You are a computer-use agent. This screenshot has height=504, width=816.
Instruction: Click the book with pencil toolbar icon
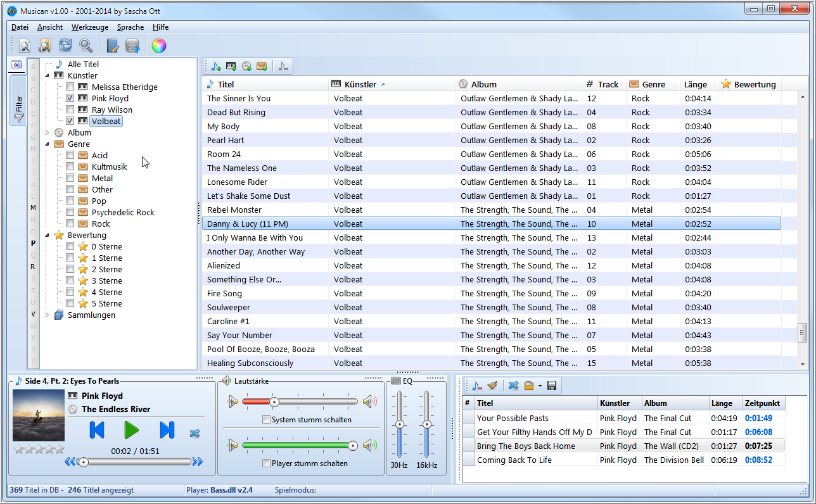pyautogui.click(x=113, y=46)
